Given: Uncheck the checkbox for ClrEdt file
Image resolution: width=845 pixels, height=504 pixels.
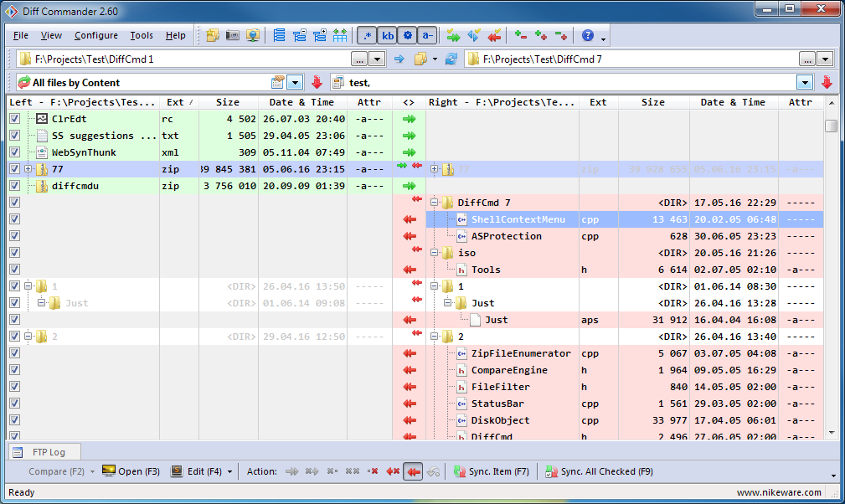Looking at the screenshot, I should [x=14, y=119].
